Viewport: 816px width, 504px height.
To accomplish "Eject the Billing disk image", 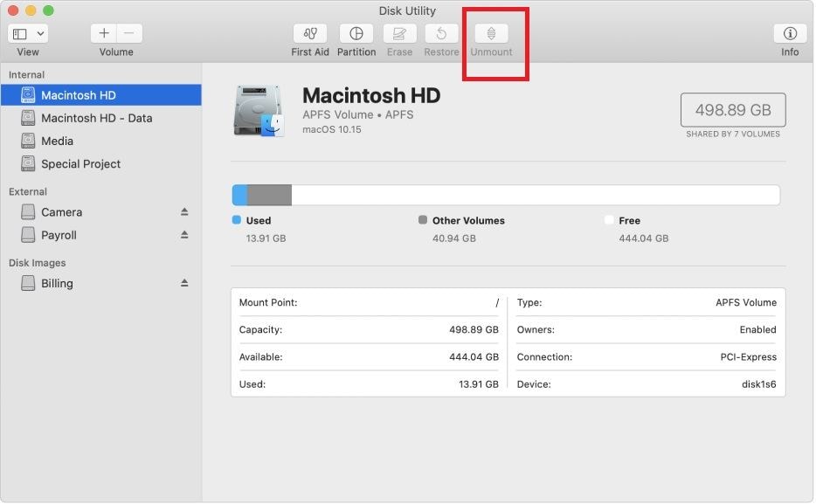I will (184, 283).
